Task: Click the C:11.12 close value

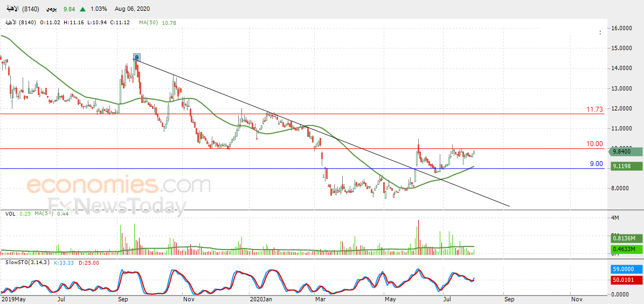Action: pos(120,23)
